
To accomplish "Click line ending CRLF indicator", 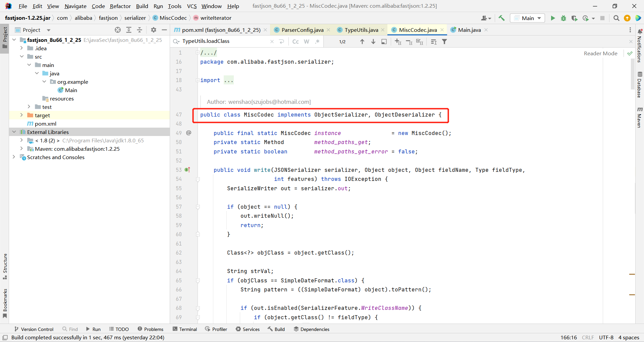I will click(x=588, y=337).
